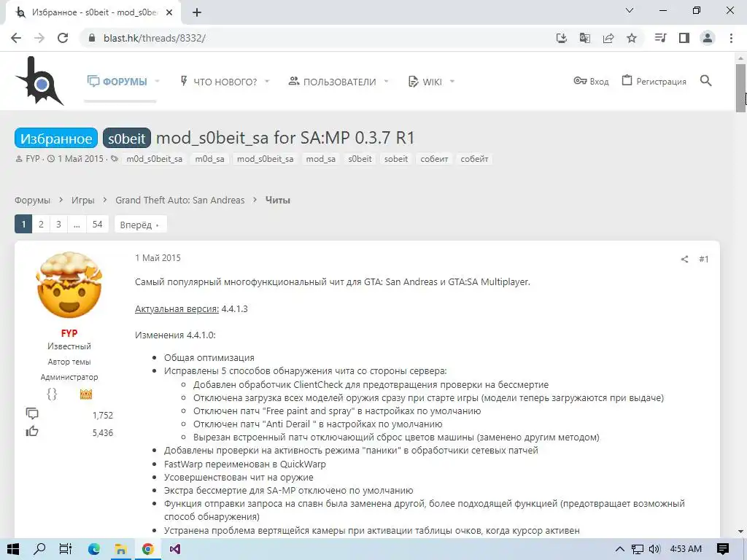This screenshot has height=560, width=747.
Task: Launch Microsoft Edge from taskbar
Action: 94,549
